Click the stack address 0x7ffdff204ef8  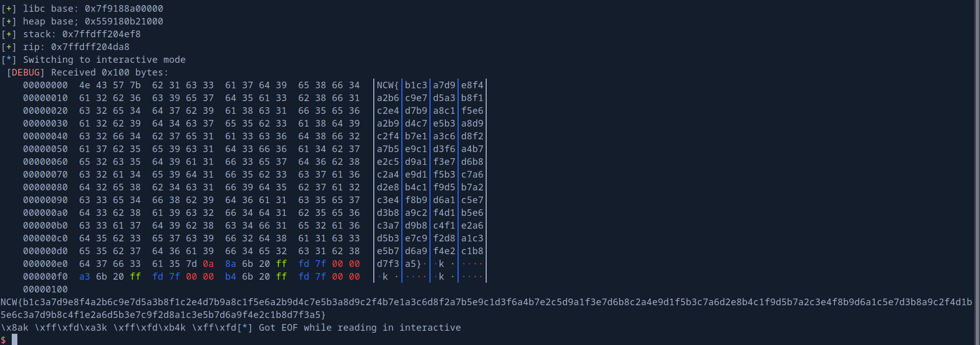coord(101,34)
